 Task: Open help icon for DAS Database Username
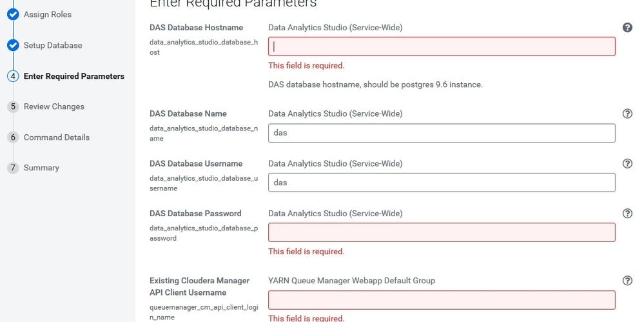pos(627,163)
